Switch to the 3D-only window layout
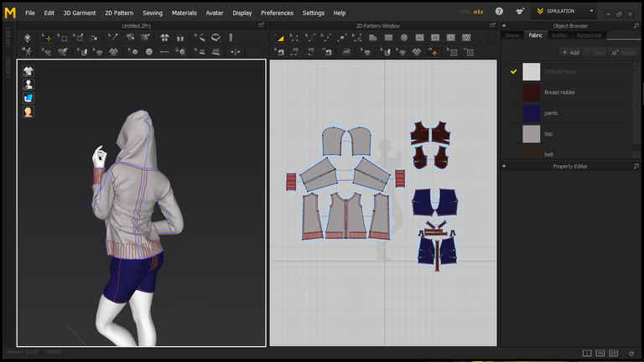Viewport: 644px width, 362px height. coord(600,353)
